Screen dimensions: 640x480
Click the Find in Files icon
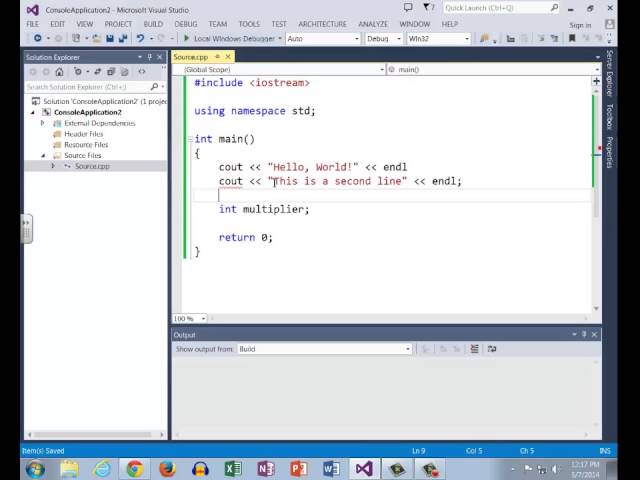(x=484, y=38)
